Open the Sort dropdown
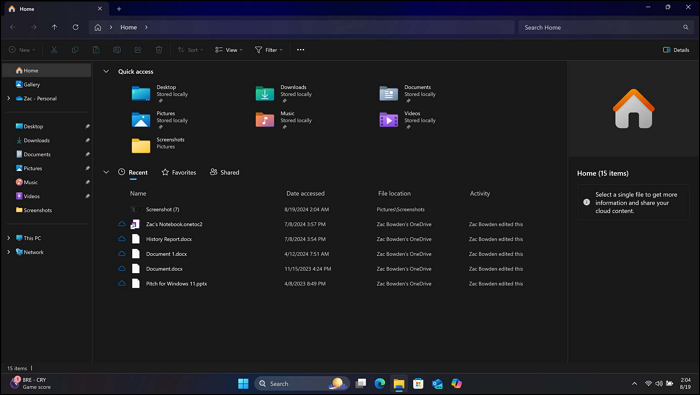The height and width of the screenshot is (395, 700). [190, 50]
